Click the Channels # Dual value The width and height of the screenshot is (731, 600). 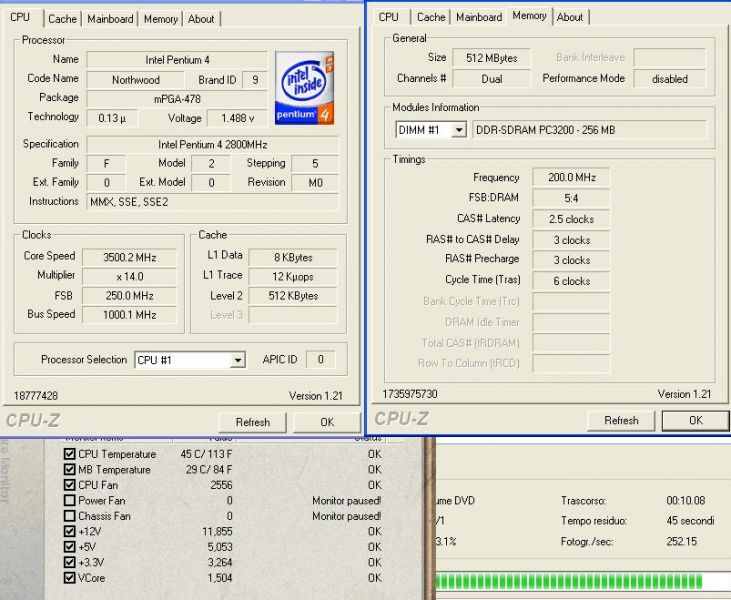[491, 79]
